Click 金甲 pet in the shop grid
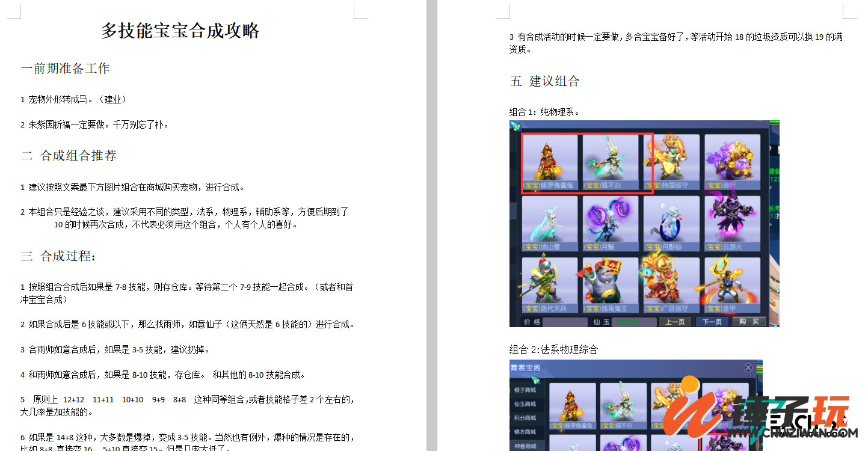The height and width of the screenshot is (451, 868). (732, 285)
